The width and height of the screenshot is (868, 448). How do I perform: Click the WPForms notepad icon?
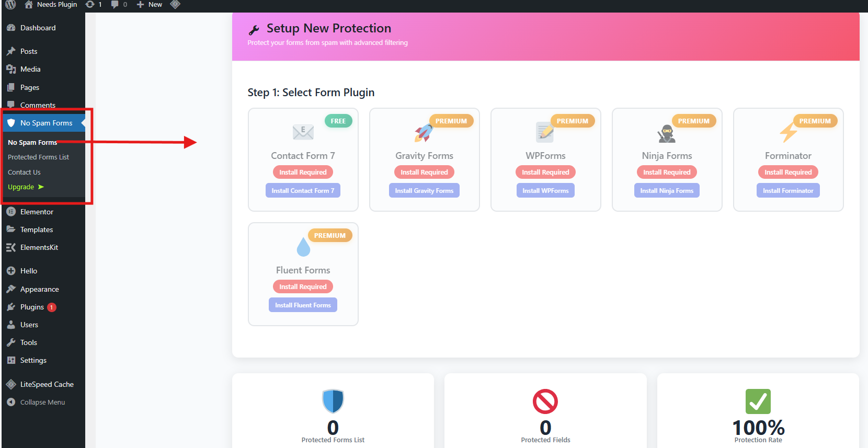pyautogui.click(x=545, y=133)
